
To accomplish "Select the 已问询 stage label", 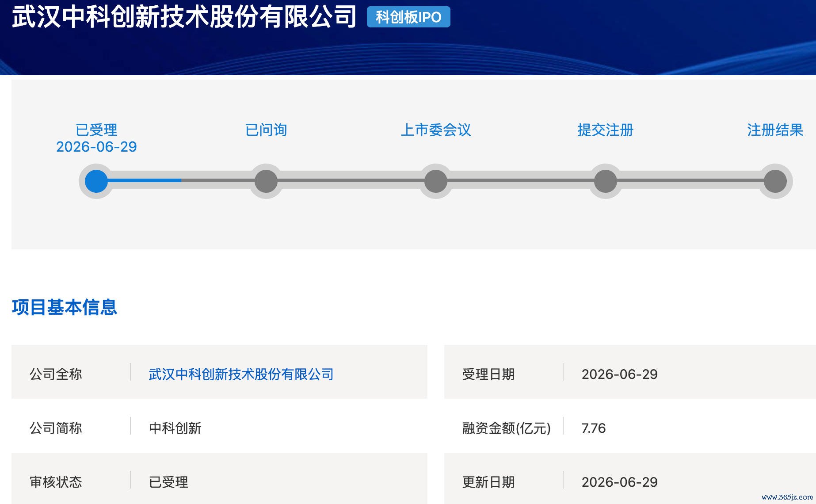I will click(x=266, y=130).
